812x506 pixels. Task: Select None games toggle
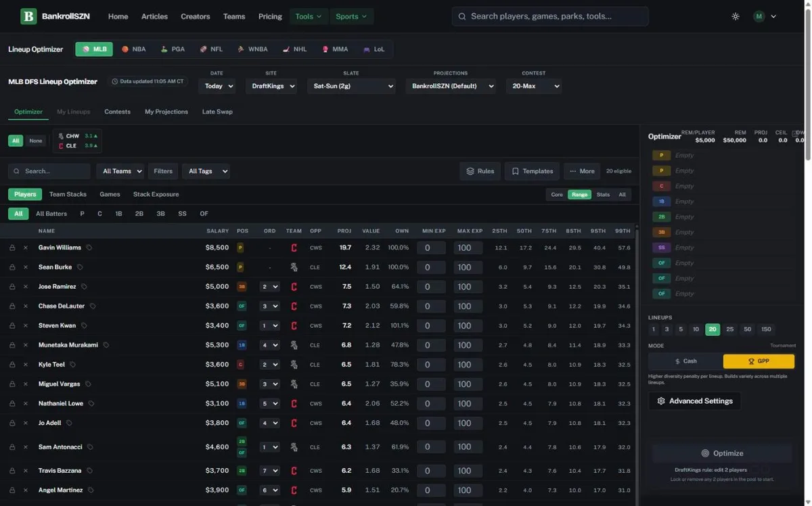36,141
